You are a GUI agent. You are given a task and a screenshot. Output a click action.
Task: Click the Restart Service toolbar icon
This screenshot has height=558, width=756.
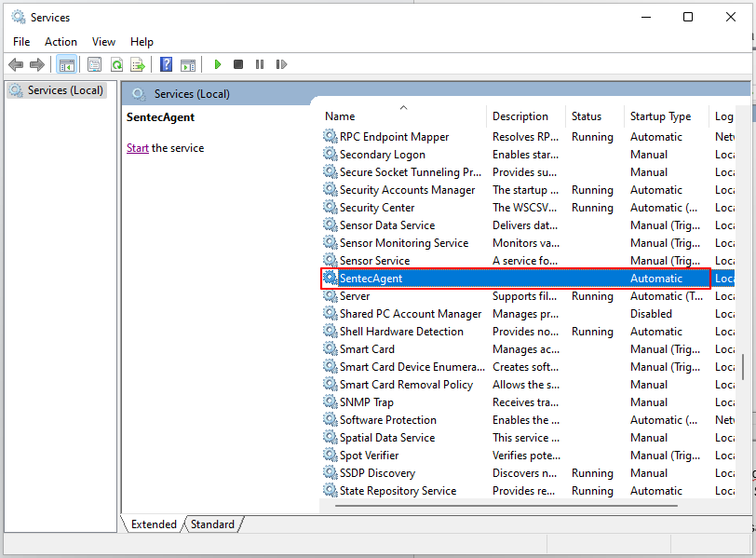point(281,64)
